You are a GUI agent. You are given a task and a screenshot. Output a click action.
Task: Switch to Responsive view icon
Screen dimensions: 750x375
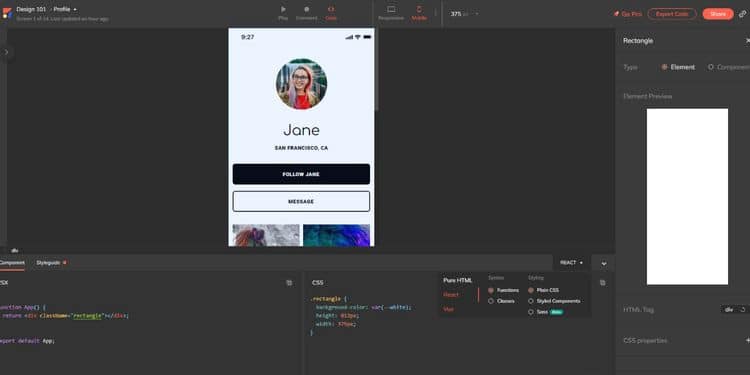click(391, 9)
